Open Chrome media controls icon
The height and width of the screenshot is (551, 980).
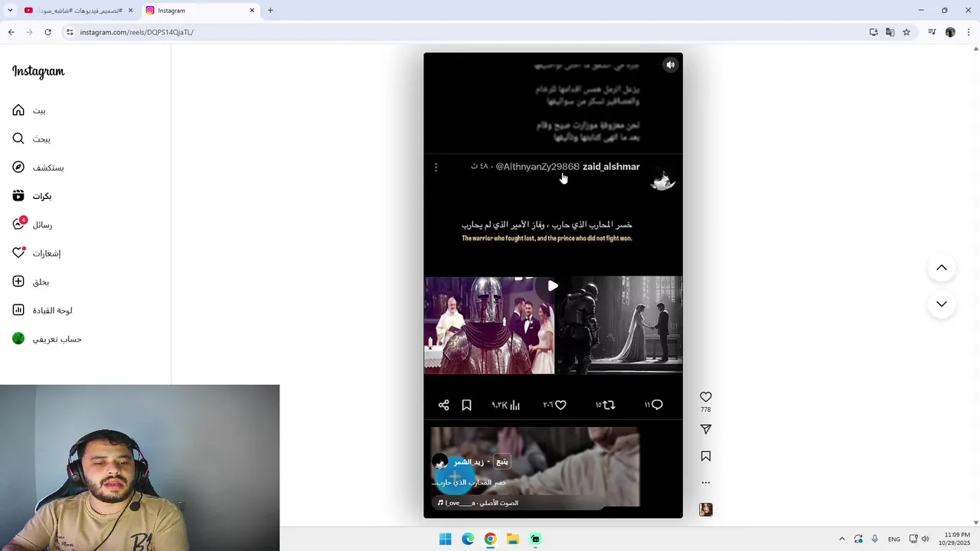932,32
